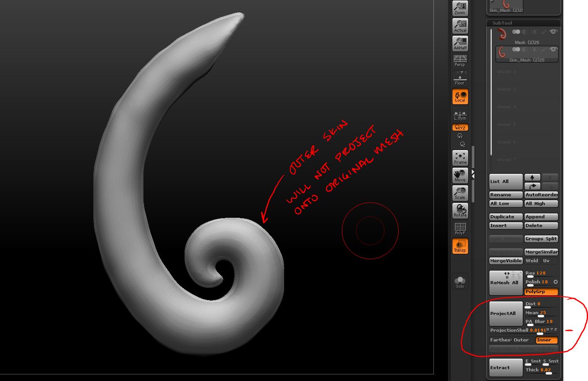Toggle PolyF polyframe display

coord(460,228)
